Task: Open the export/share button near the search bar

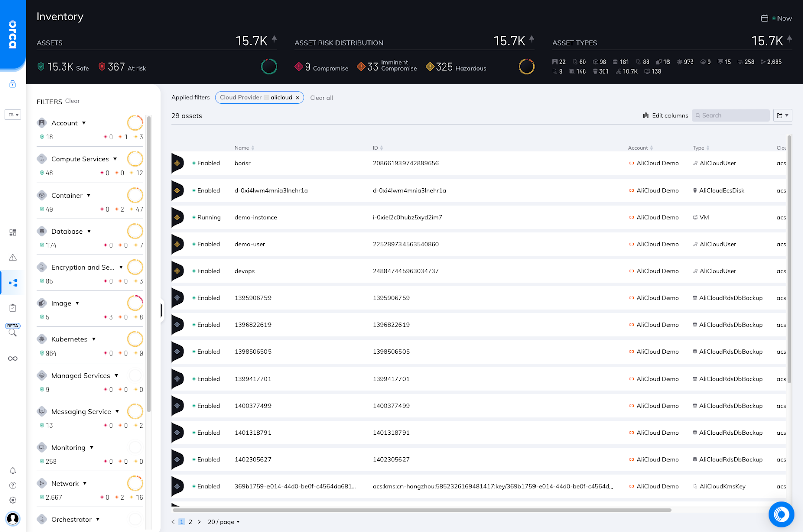Action: pos(782,115)
